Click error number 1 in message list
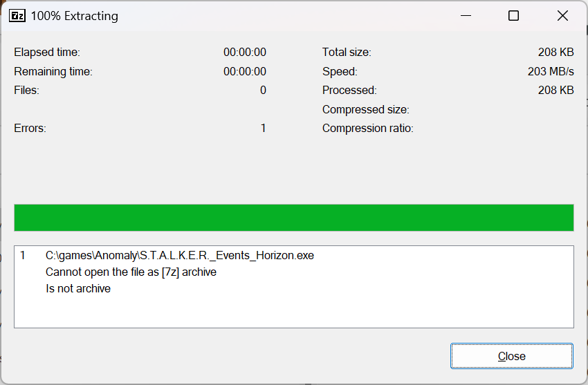This screenshot has width=588, height=385. pos(23,256)
